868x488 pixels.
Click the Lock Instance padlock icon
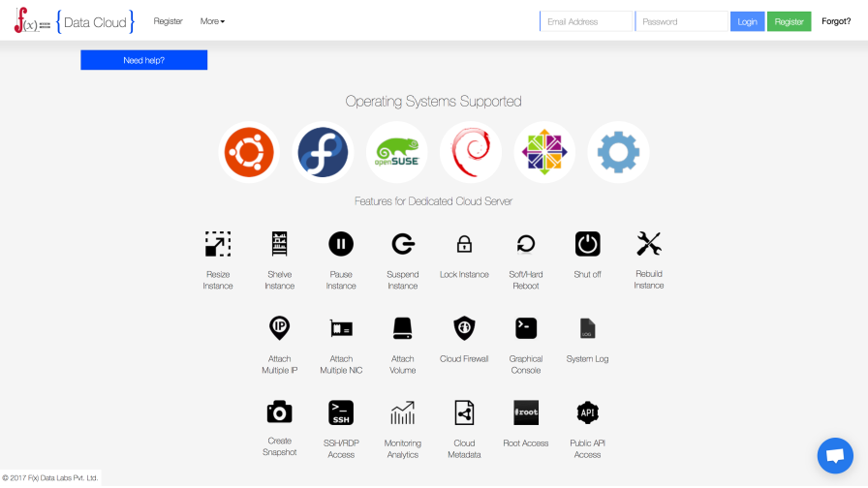464,244
